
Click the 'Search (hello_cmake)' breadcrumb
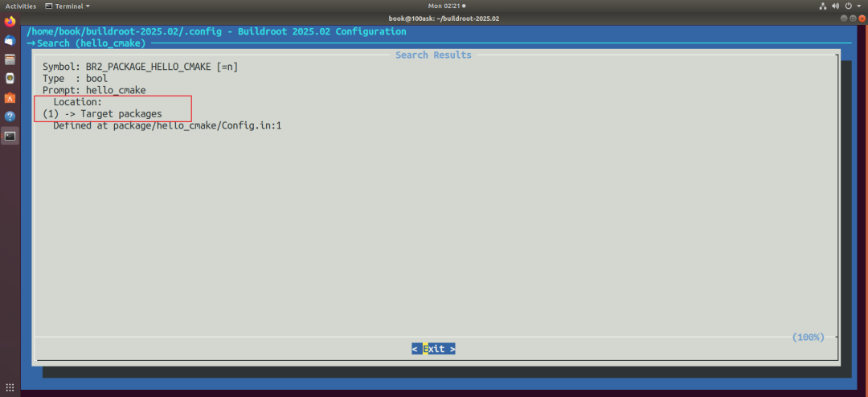click(92, 43)
